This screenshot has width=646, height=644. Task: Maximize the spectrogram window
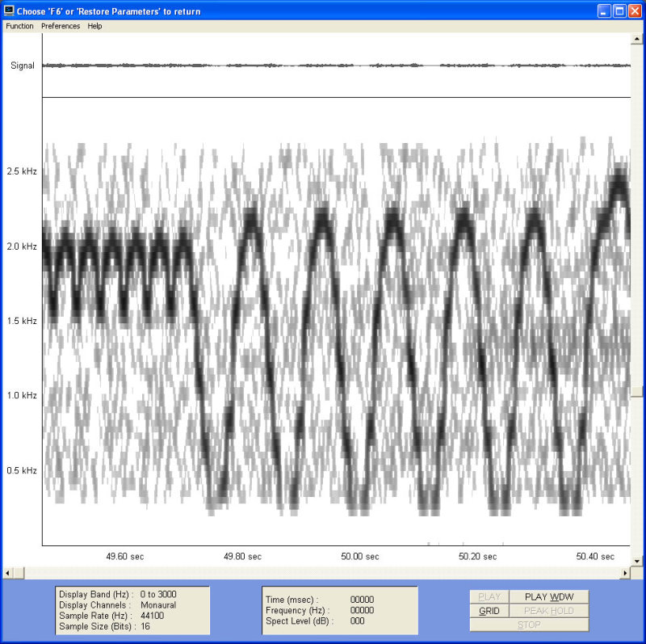click(619, 11)
